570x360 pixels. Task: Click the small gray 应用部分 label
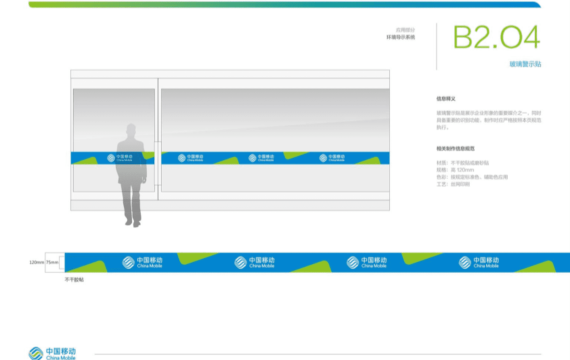click(405, 30)
